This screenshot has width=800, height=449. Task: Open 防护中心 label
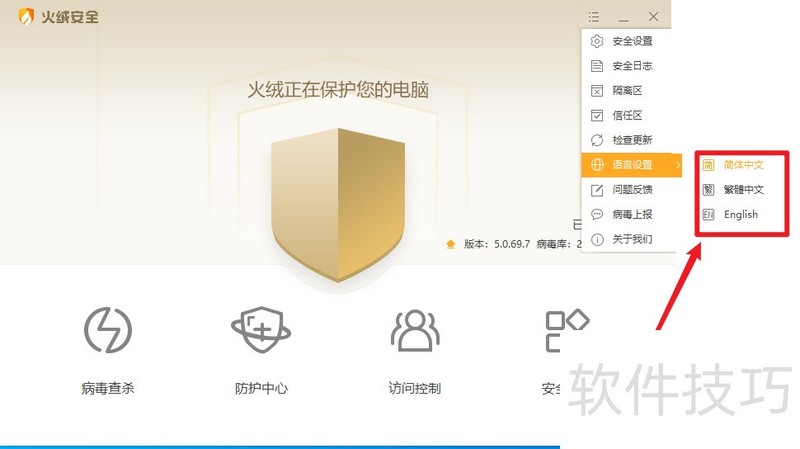click(x=261, y=389)
